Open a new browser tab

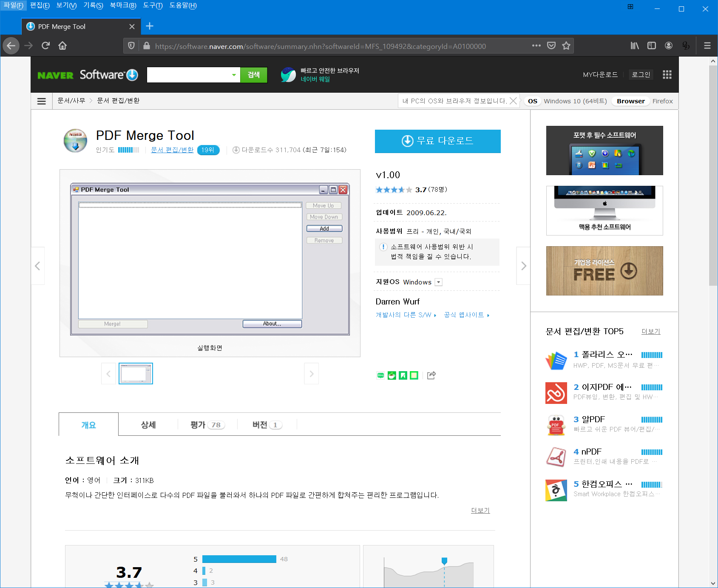(x=150, y=26)
